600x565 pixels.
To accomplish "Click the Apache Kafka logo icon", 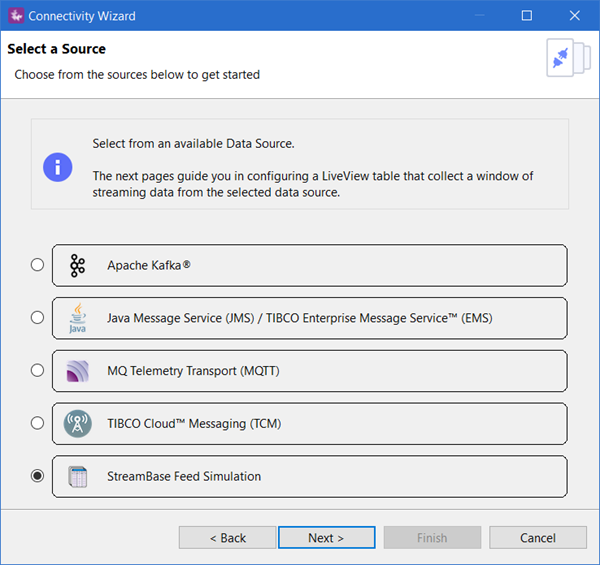I will [78, 266].
